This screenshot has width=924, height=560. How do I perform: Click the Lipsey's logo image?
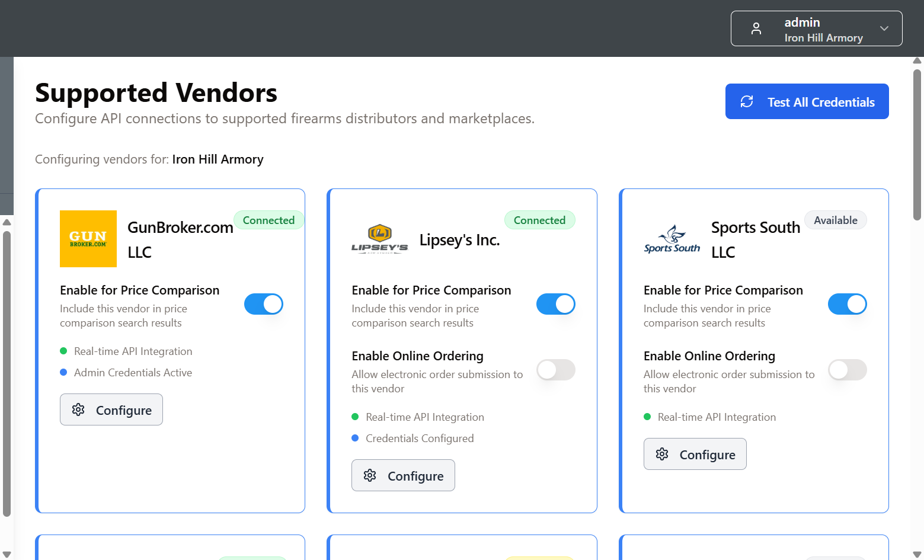(380, 239)
